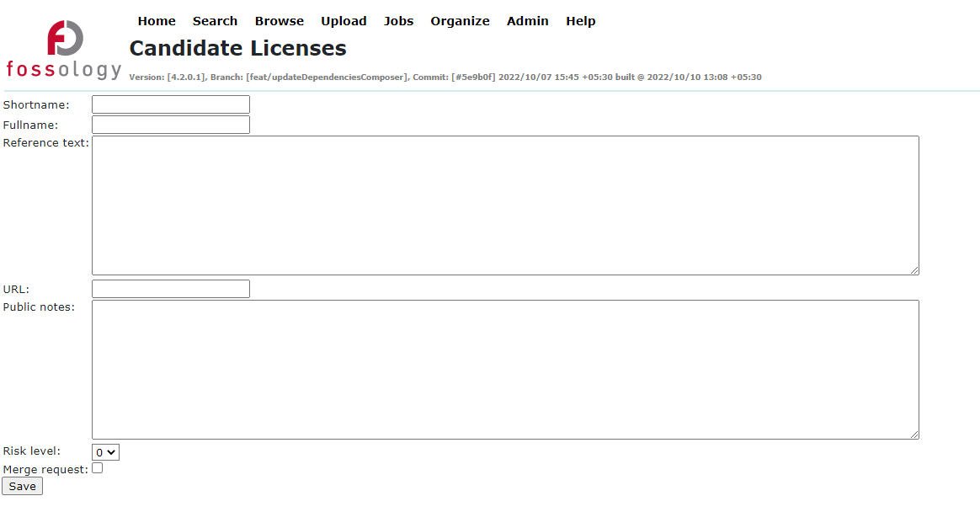Click the version information text
Screen dimensions: 980x512
click(x=445, y=77)
